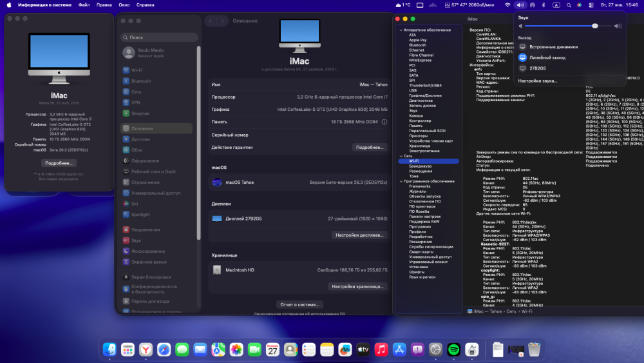The height and width of the screenshot is (363, 644).
Task: Open Calendar icon in the Dock
Action: click(x=272, y=349)
